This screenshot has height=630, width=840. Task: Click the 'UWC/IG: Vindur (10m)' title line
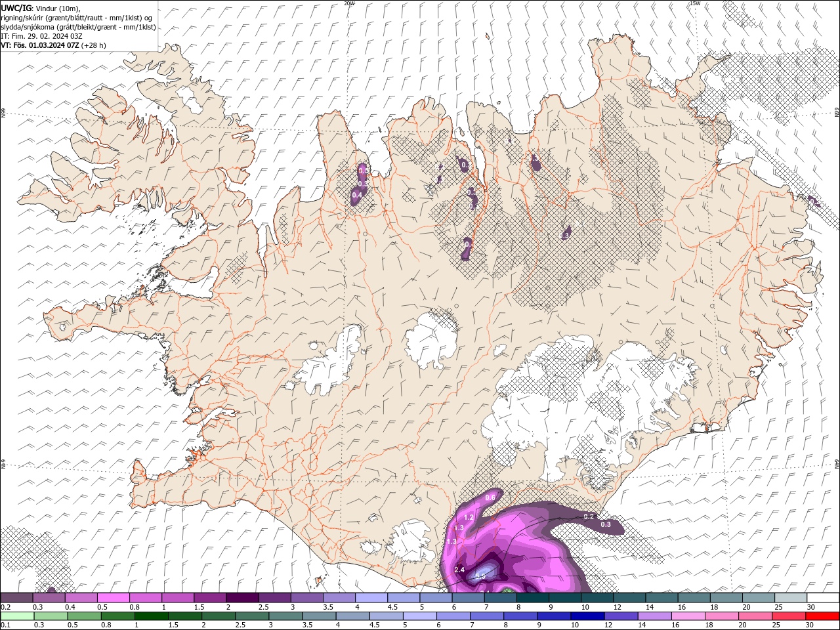coord(40,8)
